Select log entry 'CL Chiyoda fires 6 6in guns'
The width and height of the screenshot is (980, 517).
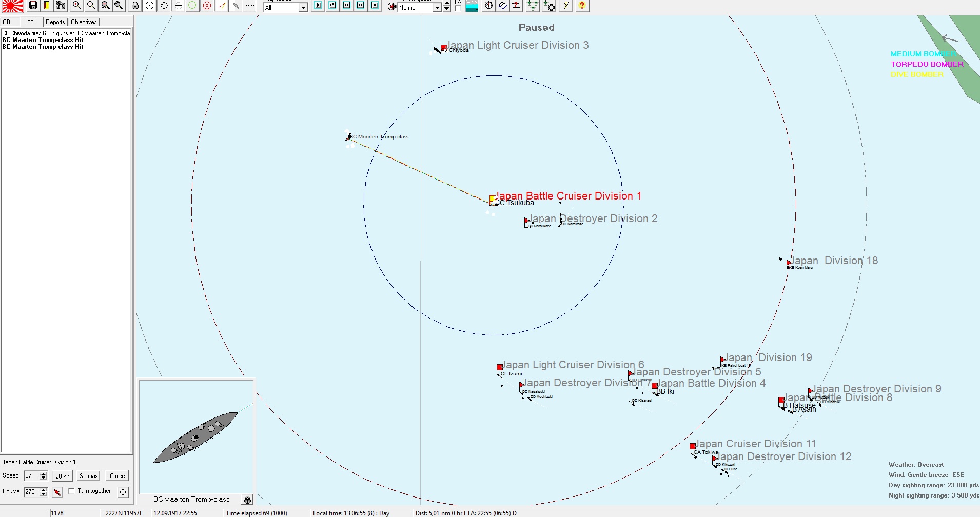(x=66, y=33)
